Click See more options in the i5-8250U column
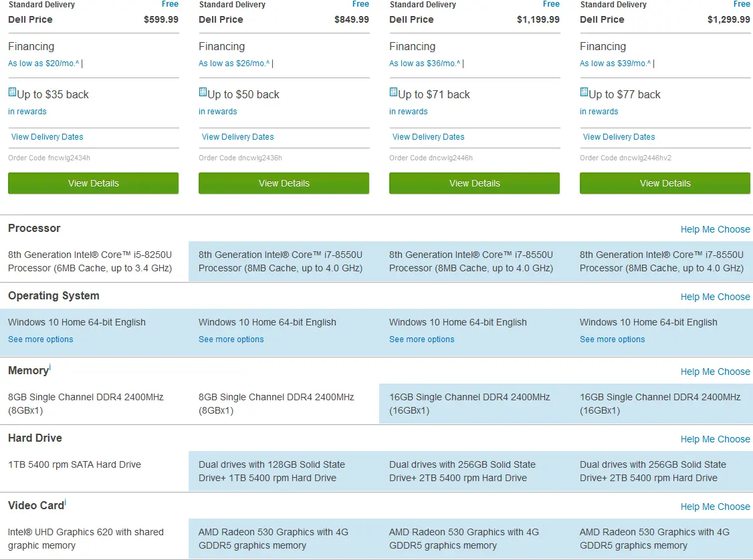Image resolution: width=753 pixels, height=560 pixels. tap(41, 339)
